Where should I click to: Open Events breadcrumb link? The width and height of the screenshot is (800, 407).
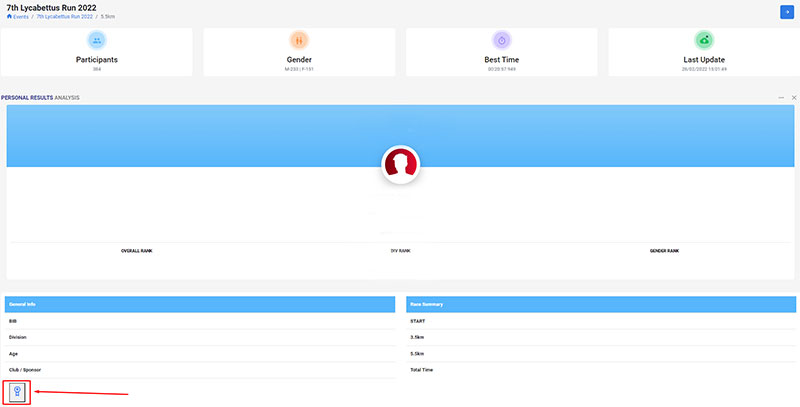[x=21, y=17]
